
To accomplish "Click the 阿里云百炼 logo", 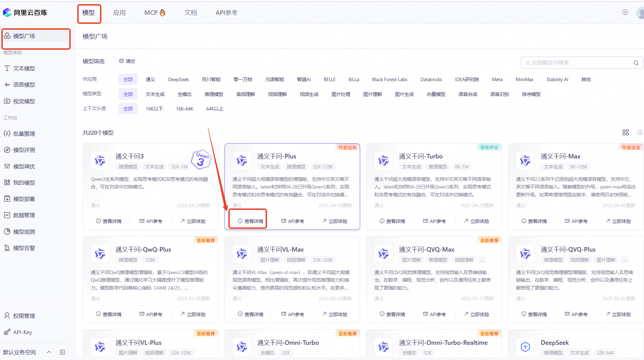I will click(x=25, y=13).
